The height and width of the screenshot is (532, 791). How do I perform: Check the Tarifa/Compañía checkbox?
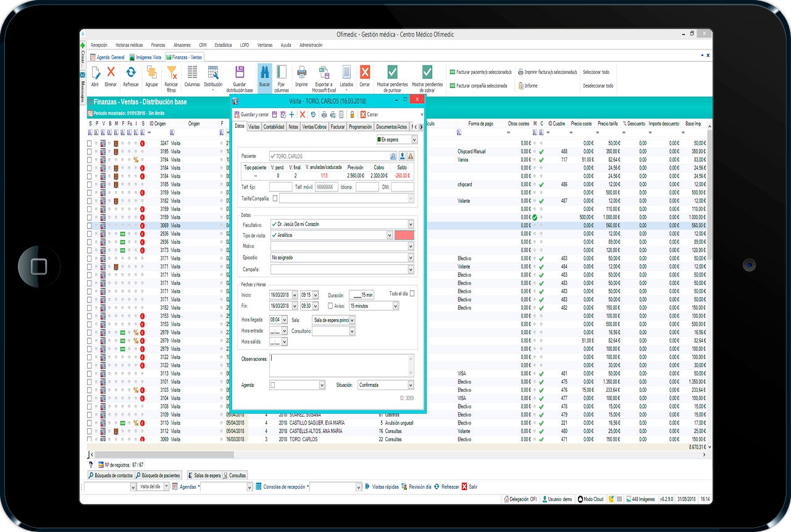pyautogui.click(x=275, y=198)
